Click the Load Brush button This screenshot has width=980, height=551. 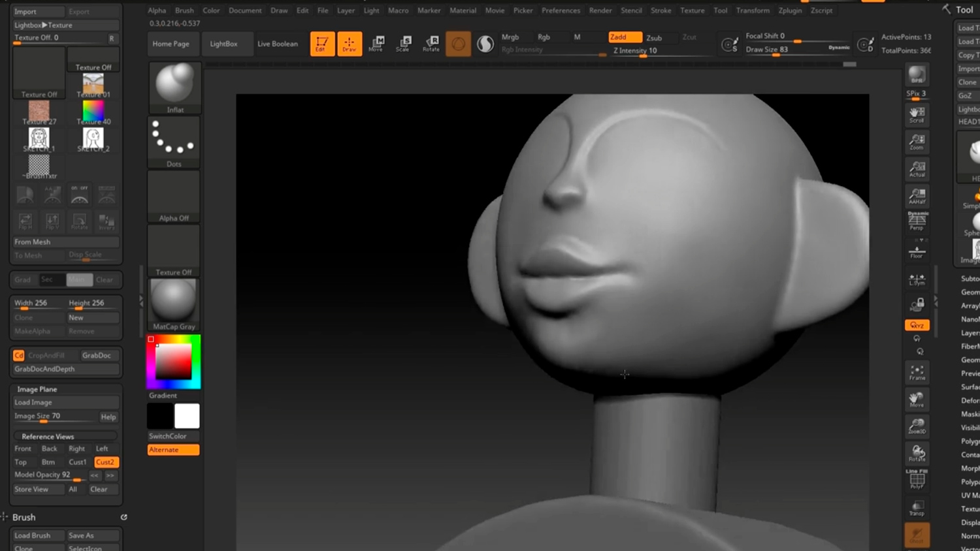click(38, 535)
